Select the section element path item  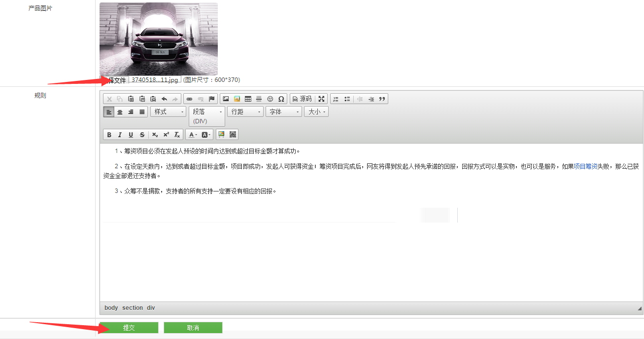(x=133, y=308)
